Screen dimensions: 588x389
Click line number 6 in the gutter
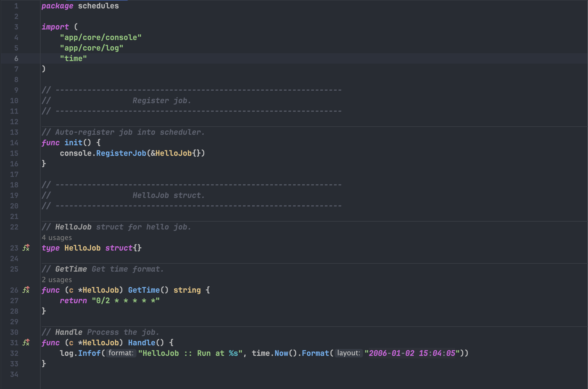click(x=16, y=58)
